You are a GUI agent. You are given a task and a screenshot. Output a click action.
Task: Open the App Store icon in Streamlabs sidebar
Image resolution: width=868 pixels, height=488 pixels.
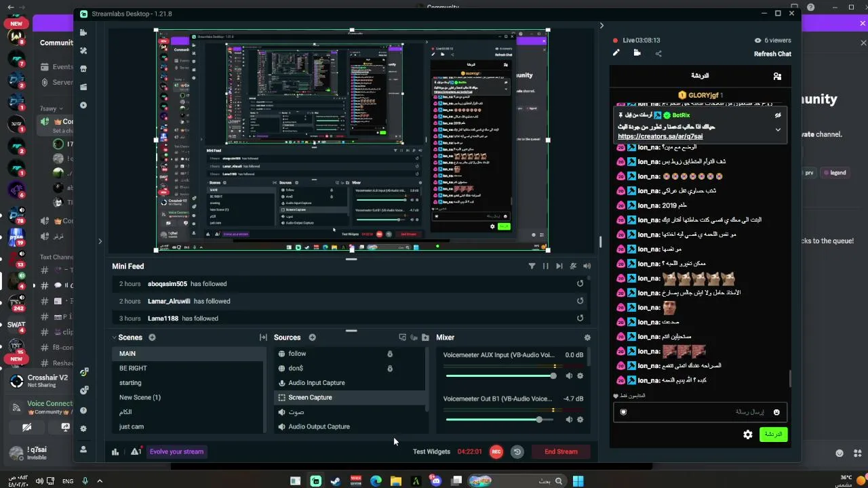[83, 69]
